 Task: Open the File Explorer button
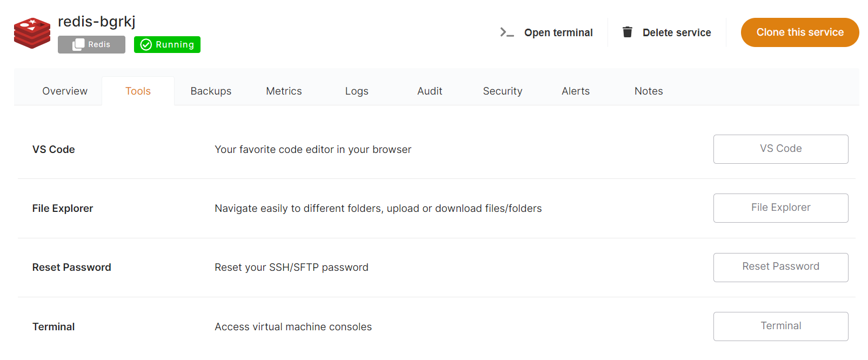pyautogui.click(x=780, y=208)
